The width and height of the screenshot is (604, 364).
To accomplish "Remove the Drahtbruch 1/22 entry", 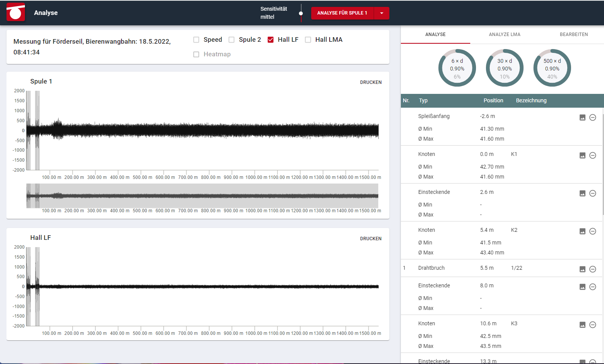I will (x=593, y=269).
